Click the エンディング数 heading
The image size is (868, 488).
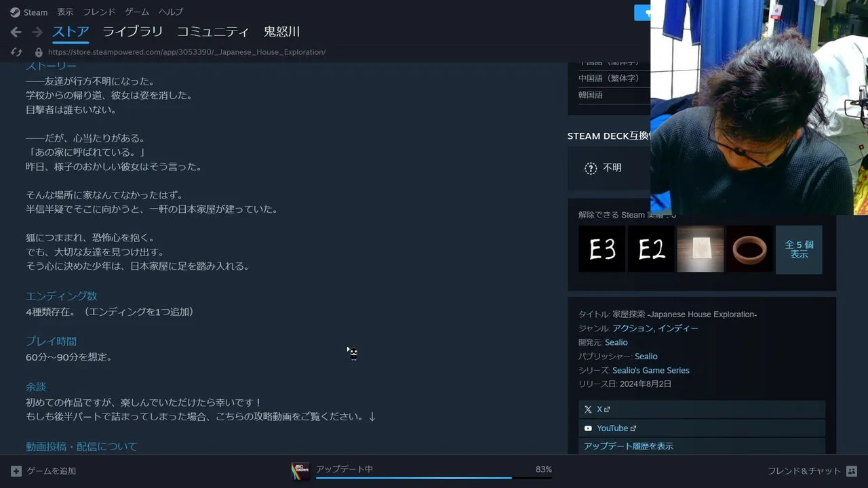click(x=62, y=296)
